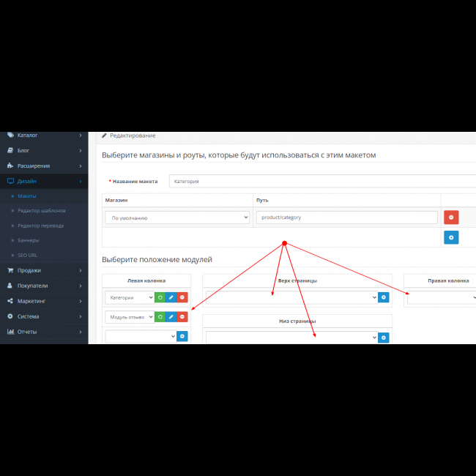Expand the Продажи sidebar menu
The height and width of the screenshot is (476, 476).
[x=44, y=270]
